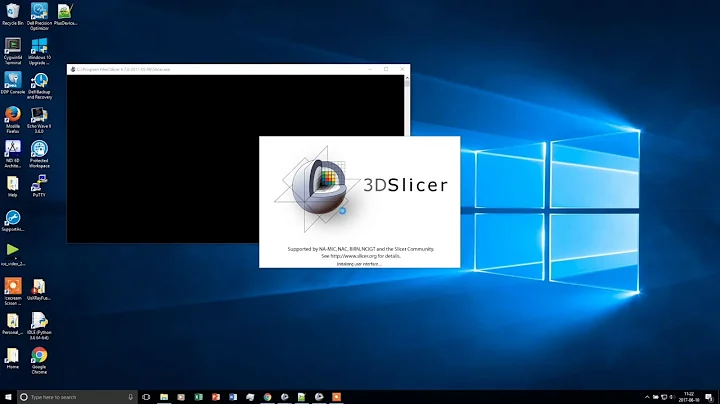Activate the microphone in the search box
The height and width of the screenshot is (404, 720).
(x=130, y=397)
